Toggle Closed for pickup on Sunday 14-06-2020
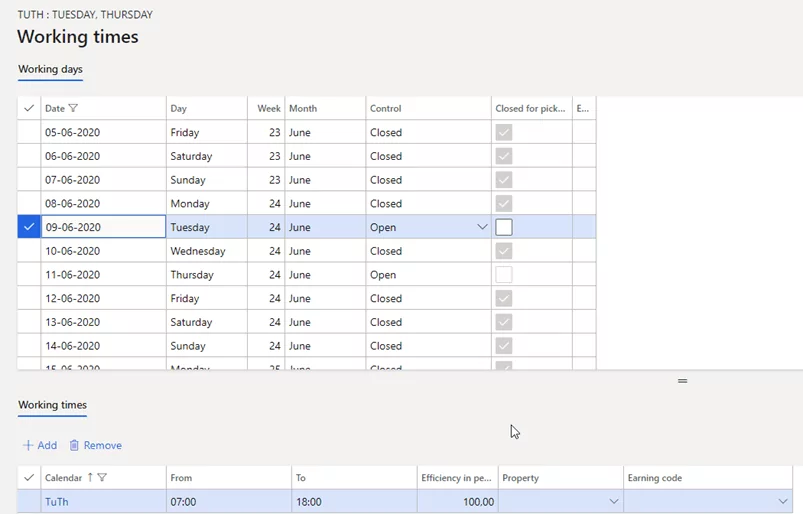Image resolution: width=803 pixels, height=514 pixels. tap(504, 346)
